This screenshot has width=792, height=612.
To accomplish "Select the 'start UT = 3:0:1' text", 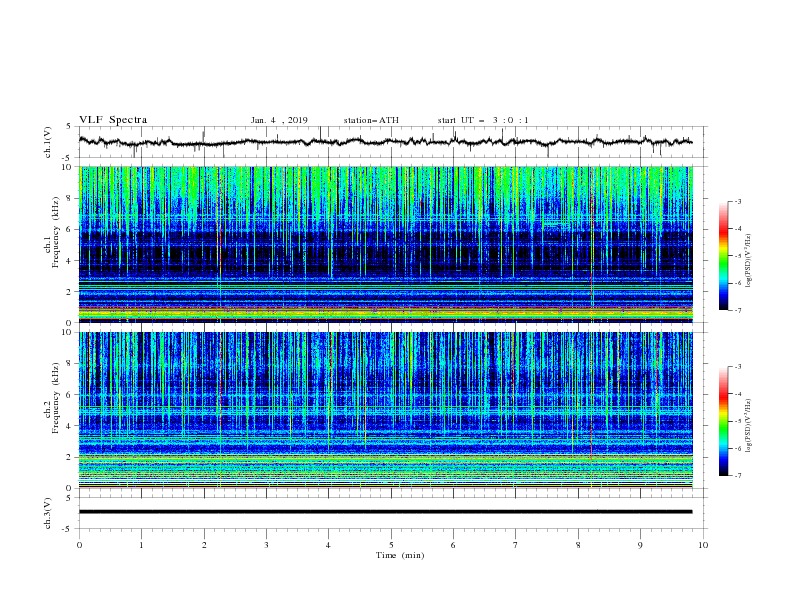I will click(483, 120).
